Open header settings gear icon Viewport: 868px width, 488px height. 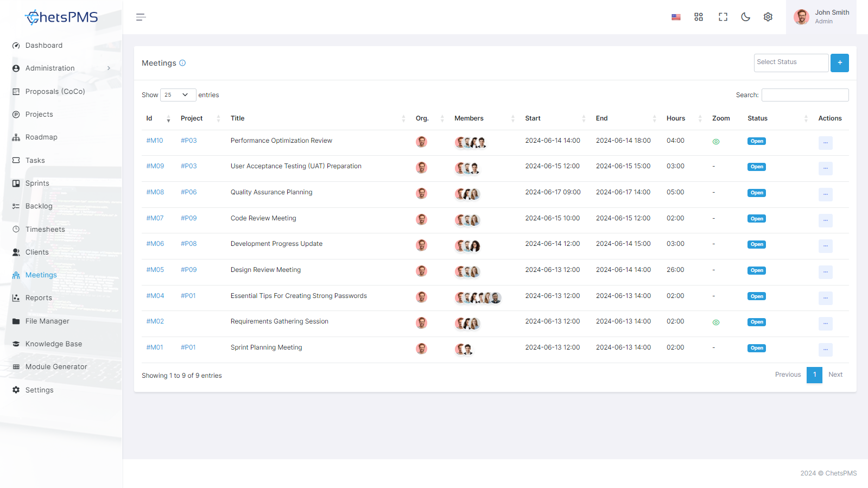tap(768, 17)
